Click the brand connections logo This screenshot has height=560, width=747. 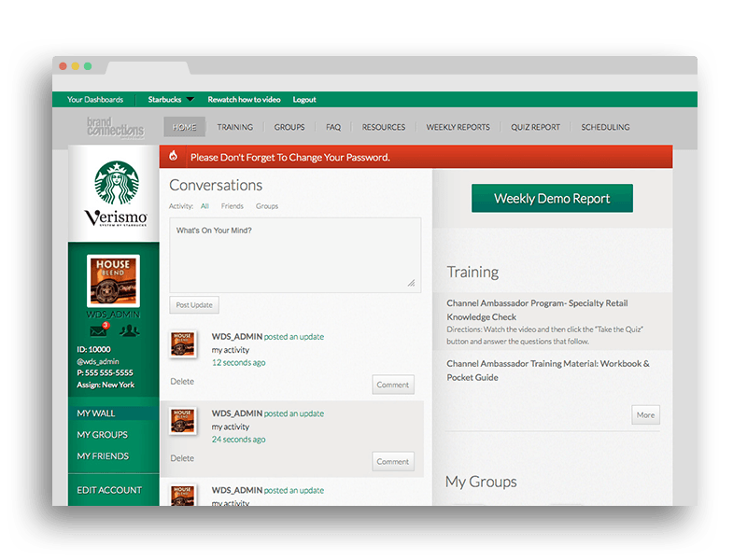115,127
